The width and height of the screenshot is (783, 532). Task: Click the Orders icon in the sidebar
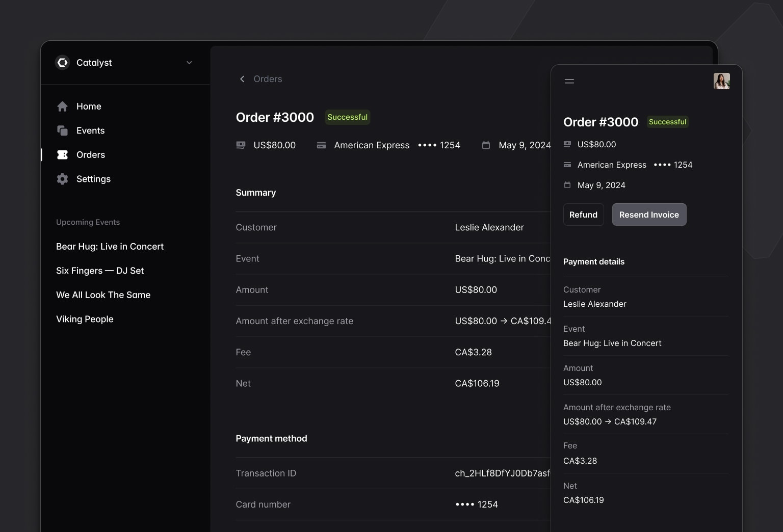tap(62, 155)
